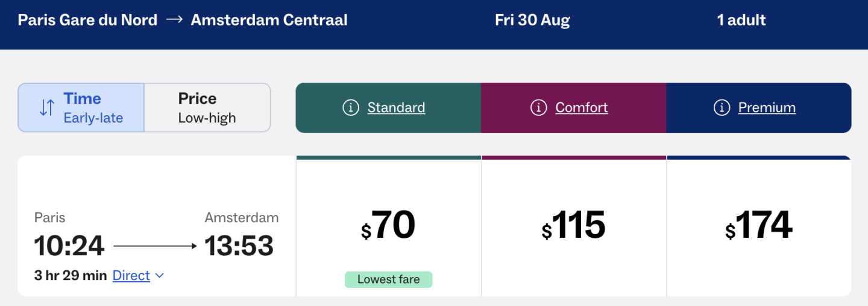
Task: Open the Comfort class details link
Action: pyautogui.click(x=581, y=108)
